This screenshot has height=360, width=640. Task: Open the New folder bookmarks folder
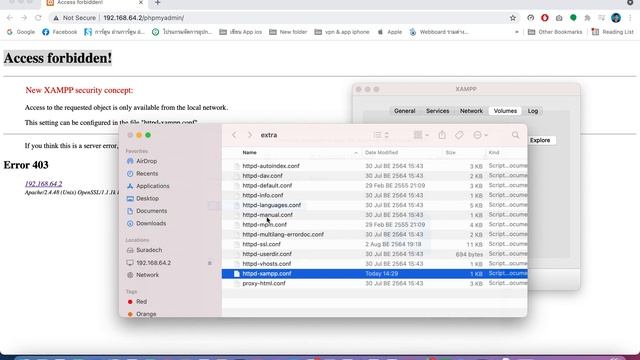point(288,32)
